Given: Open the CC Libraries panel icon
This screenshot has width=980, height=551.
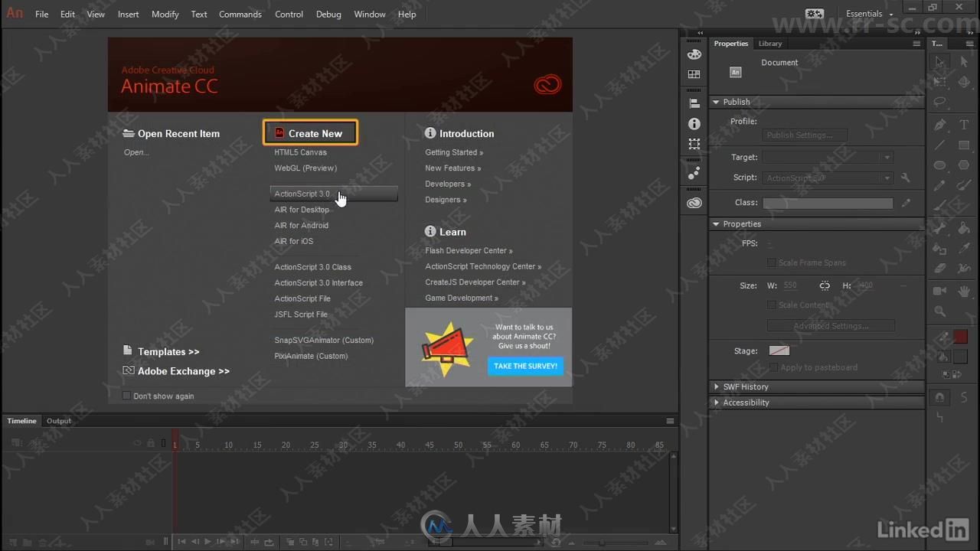Looking at the screenshot, I should (x=694, y=203).
